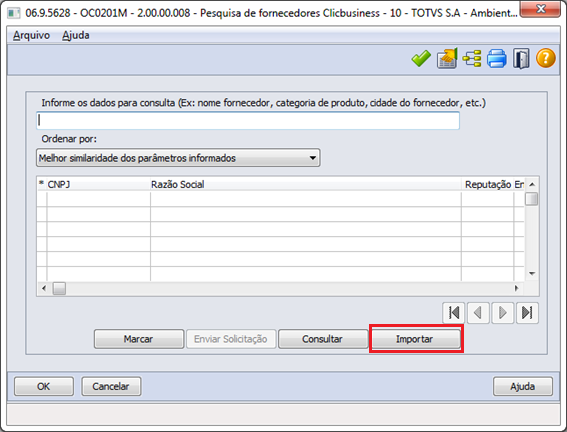
Task: Open the yellow hierarchy tree icon
Action: 472,58
